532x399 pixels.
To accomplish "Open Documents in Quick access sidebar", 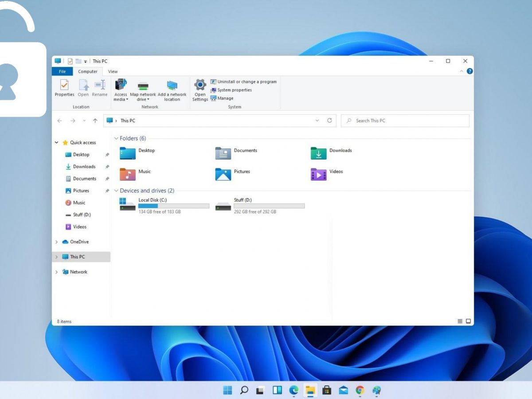I will pyautogui.click(x=81, y=179).
